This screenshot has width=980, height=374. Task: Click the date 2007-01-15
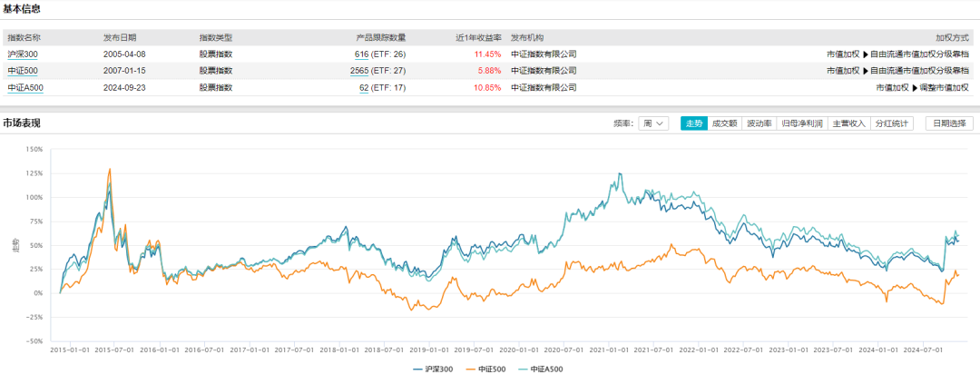(123, 71)
